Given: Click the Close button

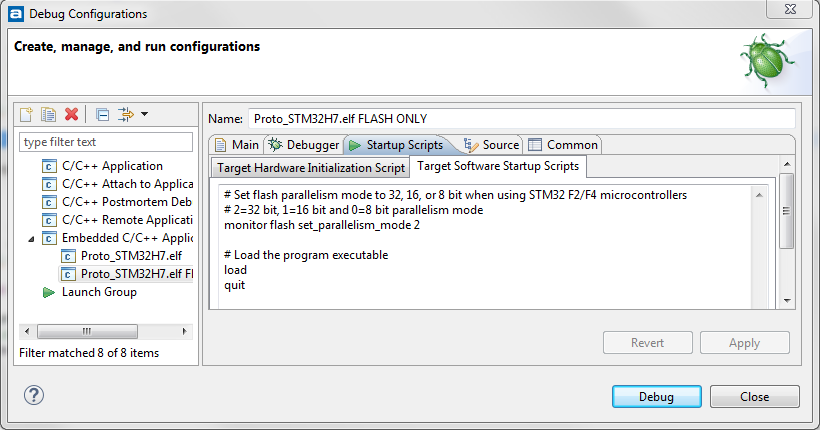Looking at the screenshot, I should click(754, 396).
